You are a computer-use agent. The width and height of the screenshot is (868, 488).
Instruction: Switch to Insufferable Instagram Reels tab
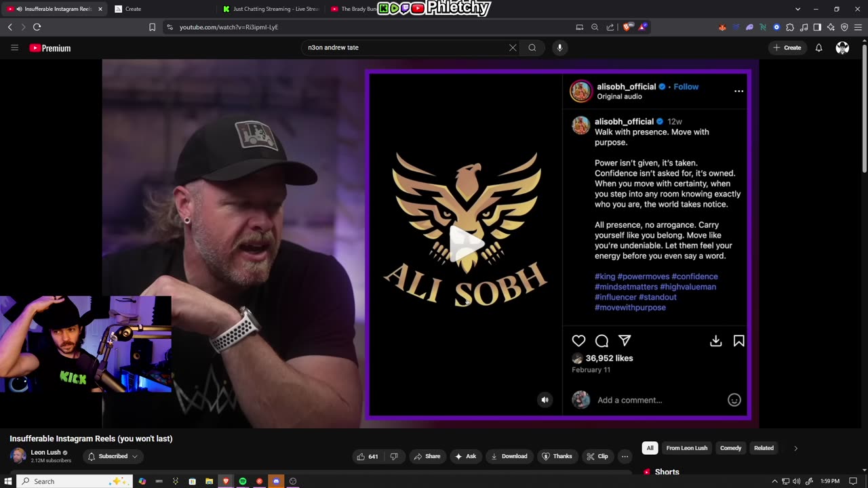click(54, 9)
